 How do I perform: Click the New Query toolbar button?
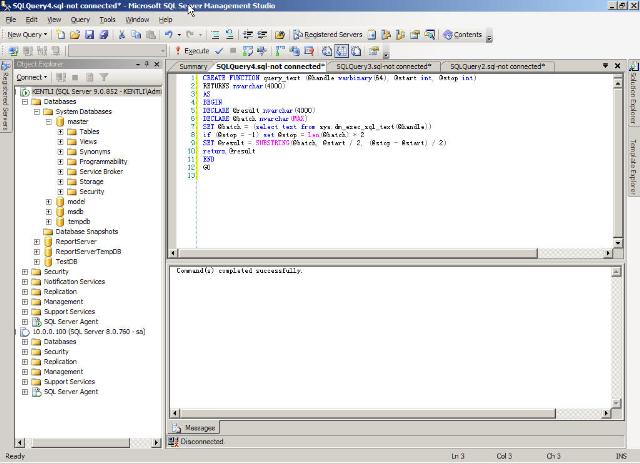(x=25, y=34)
